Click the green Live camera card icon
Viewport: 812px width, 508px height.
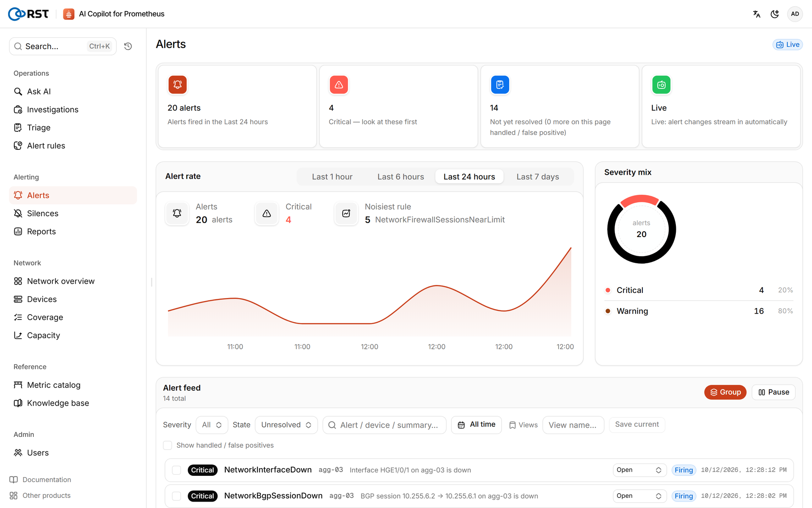661,85
